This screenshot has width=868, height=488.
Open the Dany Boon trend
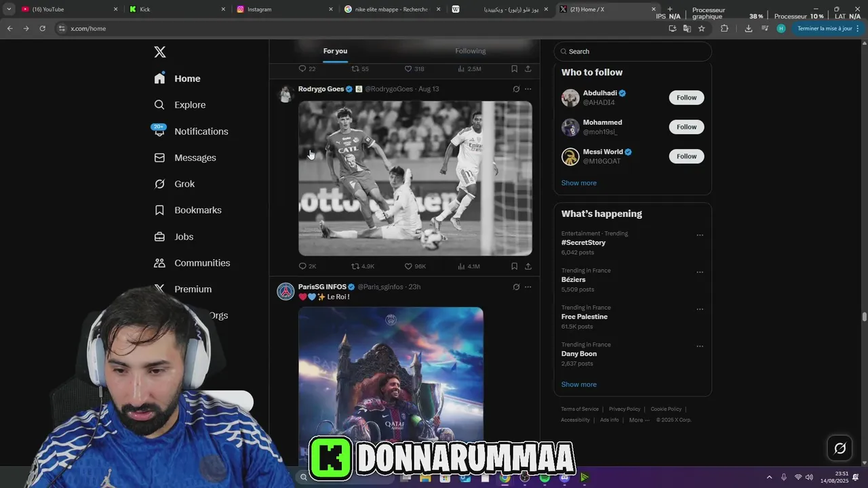pyautogui.click(x=578, y=354)
